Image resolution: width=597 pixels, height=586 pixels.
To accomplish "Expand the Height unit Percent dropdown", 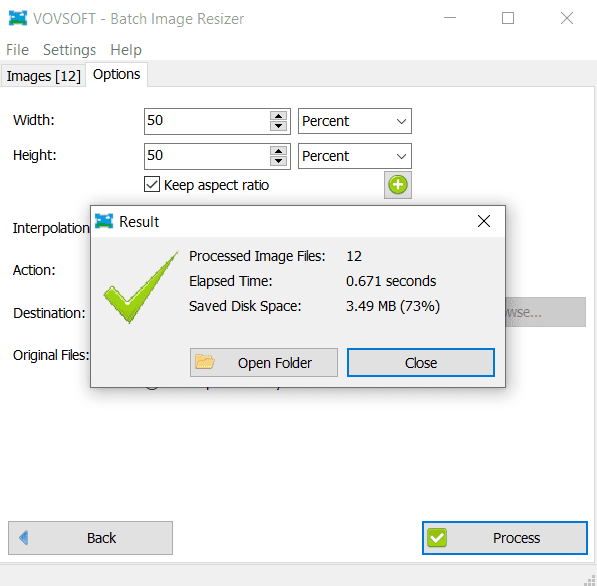I will point(354,156).
